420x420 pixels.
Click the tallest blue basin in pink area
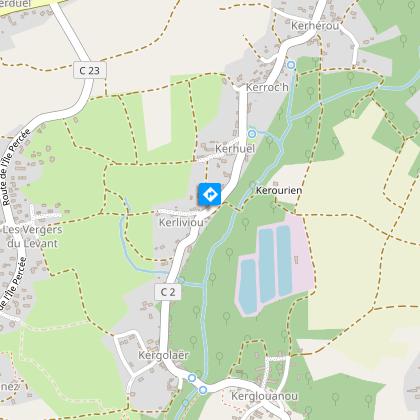267,265
